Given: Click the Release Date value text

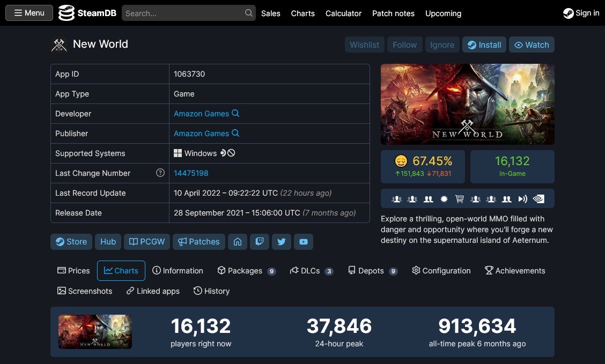Looking at the screenshot, I should click(x=237, y=213).
